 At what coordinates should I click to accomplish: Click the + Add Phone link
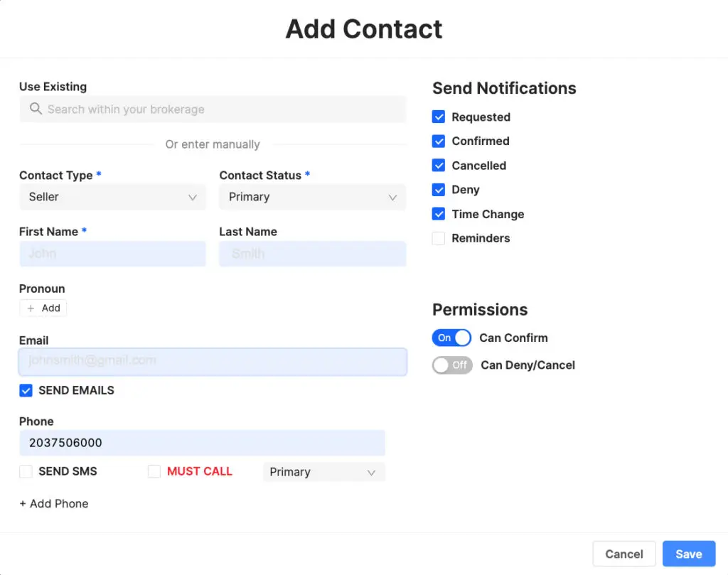(x=54, y=504)
